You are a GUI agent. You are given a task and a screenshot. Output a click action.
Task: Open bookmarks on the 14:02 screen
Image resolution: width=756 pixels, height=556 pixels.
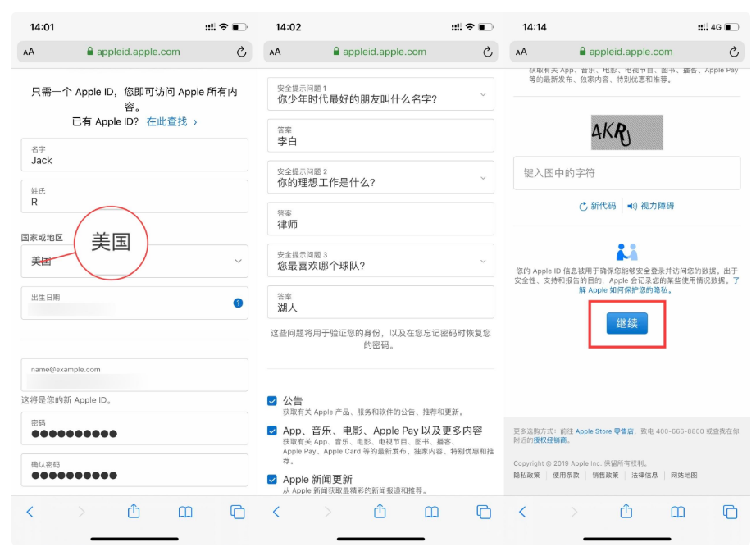pos(432,512)
